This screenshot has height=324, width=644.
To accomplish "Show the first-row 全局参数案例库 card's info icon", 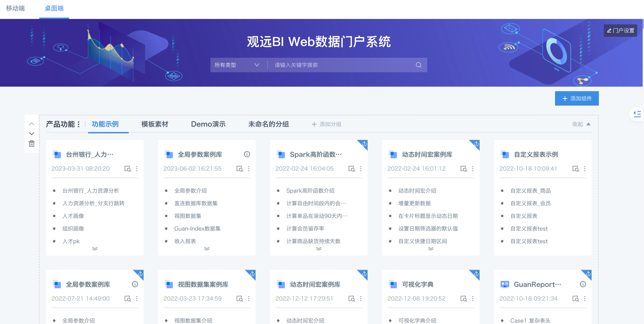I will (247, 154).
